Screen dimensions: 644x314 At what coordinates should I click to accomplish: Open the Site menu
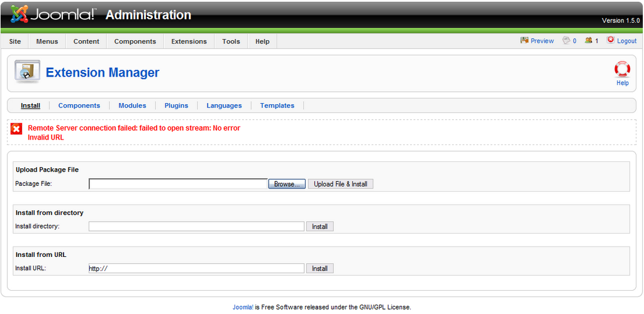pyautogui.click(x=15, y=41)
